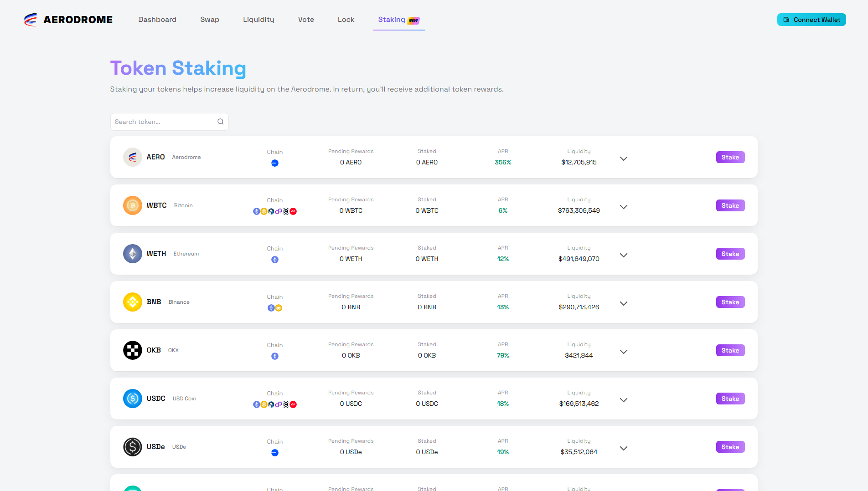Click the Token Staking heading
Viewport: 868px width, 491px height.
pyautogui.click(x=178, y=68)
